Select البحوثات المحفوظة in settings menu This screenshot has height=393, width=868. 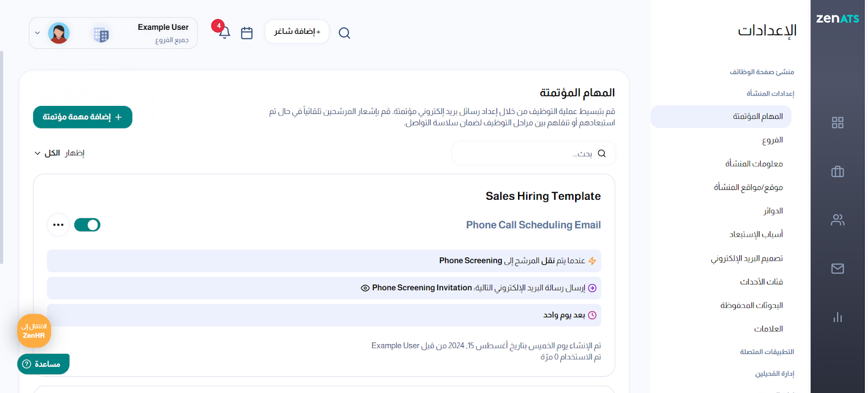click(x=752, y=305)
